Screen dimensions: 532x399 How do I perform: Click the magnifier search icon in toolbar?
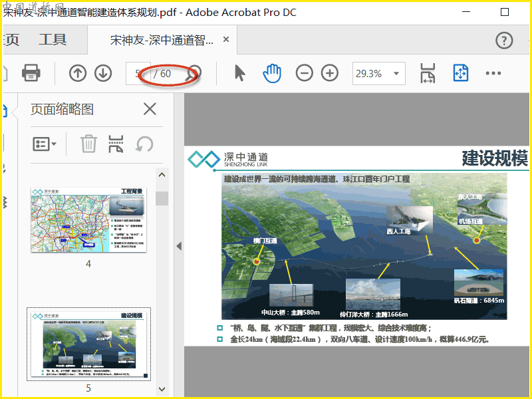point(194,73)
